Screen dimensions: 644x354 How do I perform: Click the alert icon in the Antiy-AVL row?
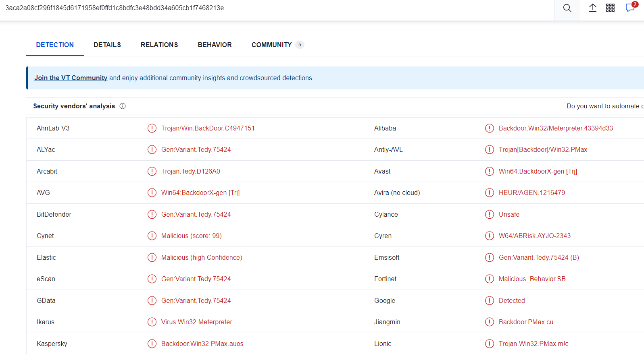490,149
